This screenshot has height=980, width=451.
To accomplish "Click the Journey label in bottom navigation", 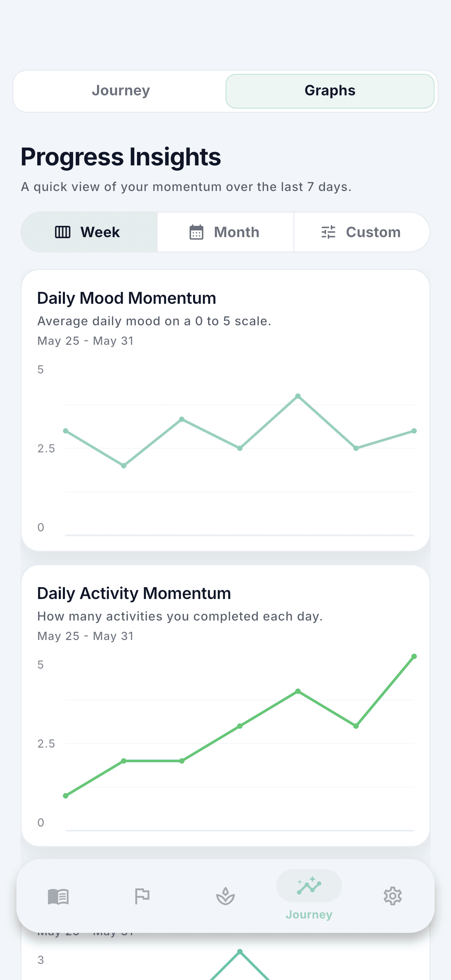I will 309,915.
